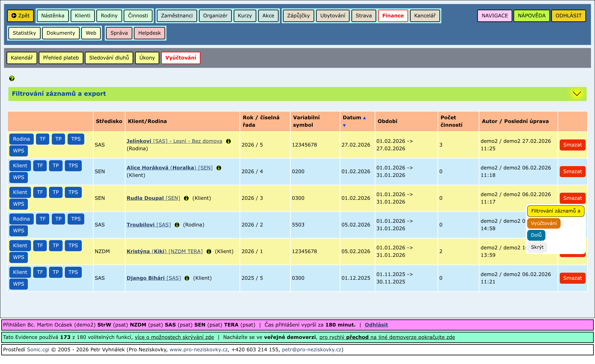
Task: Open the NAVIGACE menu button
Action: pos(495,16)
